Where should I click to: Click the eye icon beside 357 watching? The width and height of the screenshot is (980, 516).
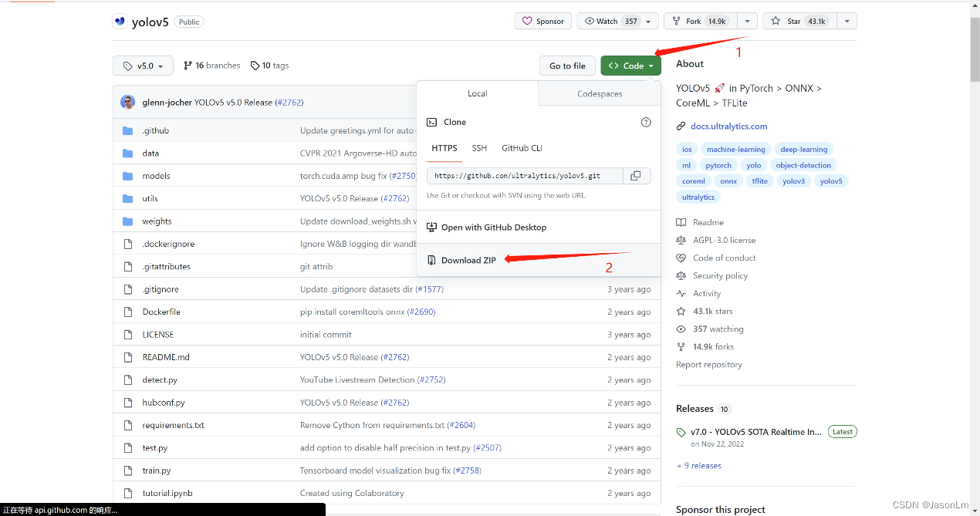tap(681, 329)
